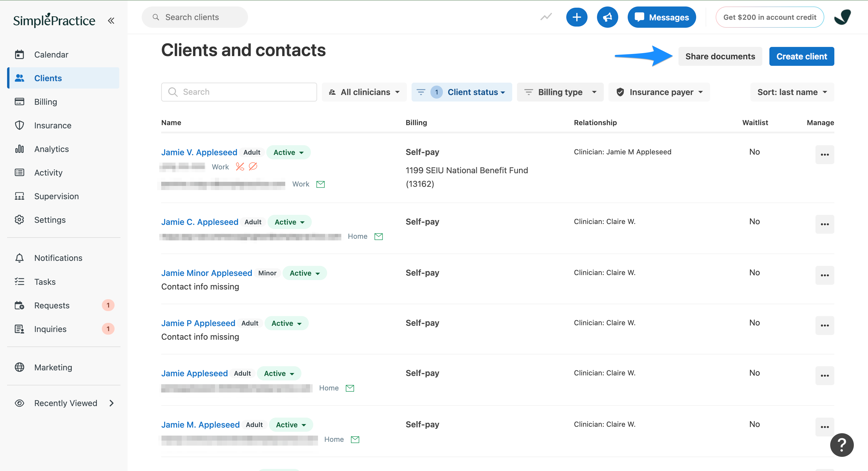The height and width of the screenshot is (471, 868).
Task: Open Analytics in the sidebar
Action: 63,149
